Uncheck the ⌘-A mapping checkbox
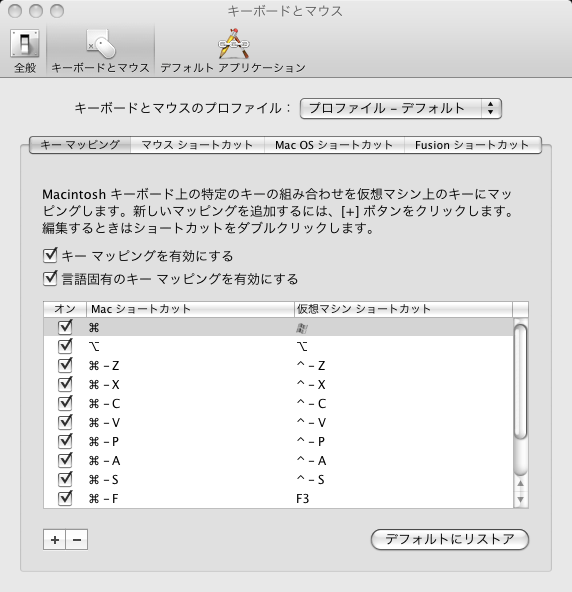This screenshot has width=572, height=592. coord(65,460)
